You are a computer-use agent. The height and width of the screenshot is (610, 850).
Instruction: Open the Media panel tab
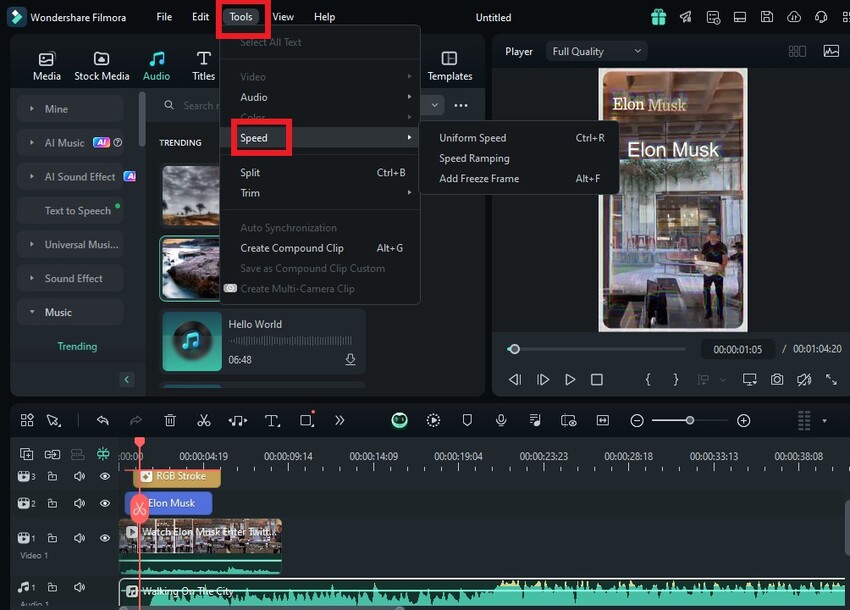click(47, 66)
